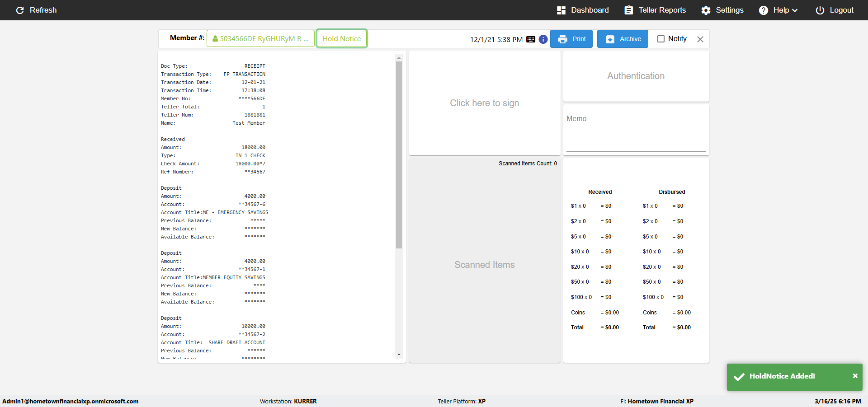Click the Received Total = $0.00 value
Viewport: 868px width, 407px height.
tap(610, 327)
